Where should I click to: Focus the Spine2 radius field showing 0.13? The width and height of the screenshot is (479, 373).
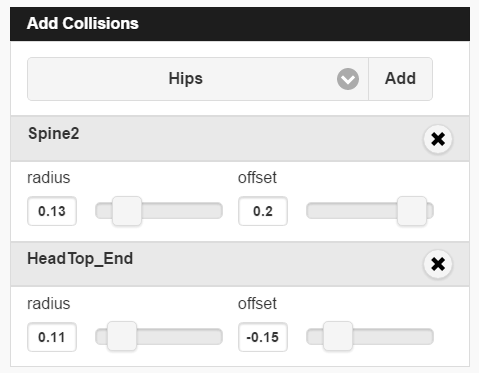click(52, 211)
